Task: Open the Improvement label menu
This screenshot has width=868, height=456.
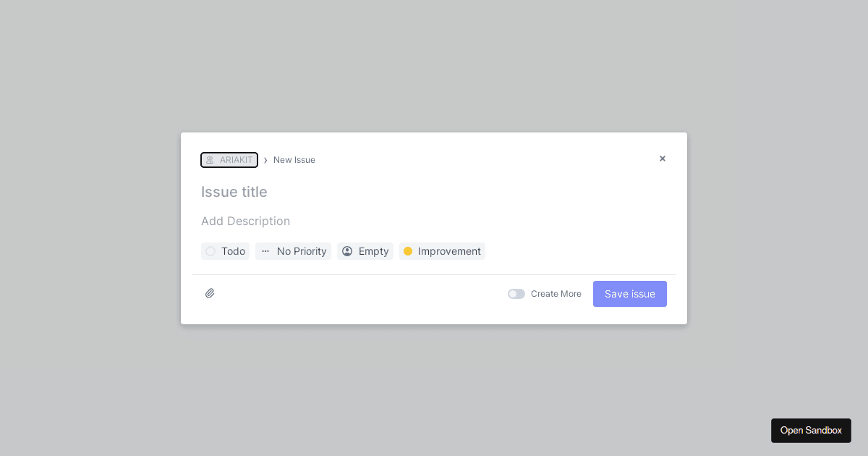Action: click(x=442, y=251)
